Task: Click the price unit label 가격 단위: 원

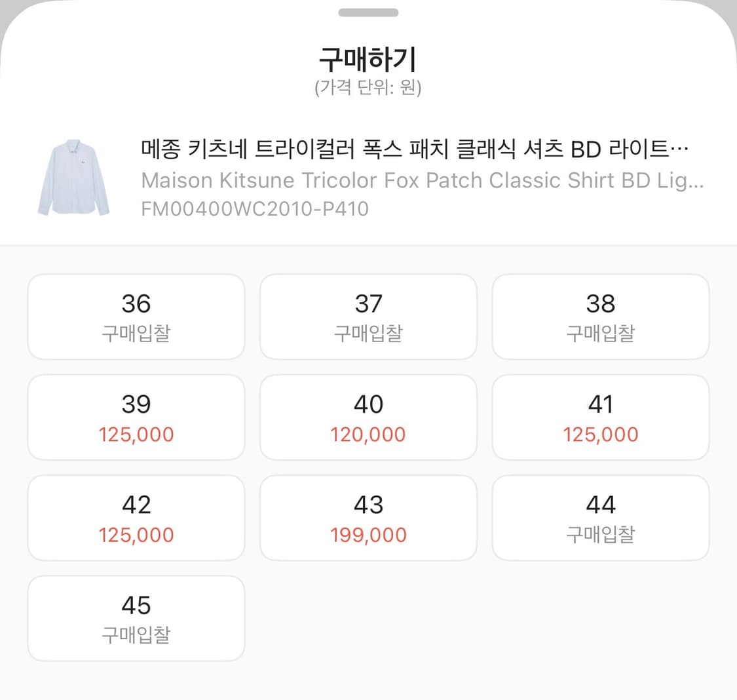Action: pyautogui.click(x=368, y=86)
